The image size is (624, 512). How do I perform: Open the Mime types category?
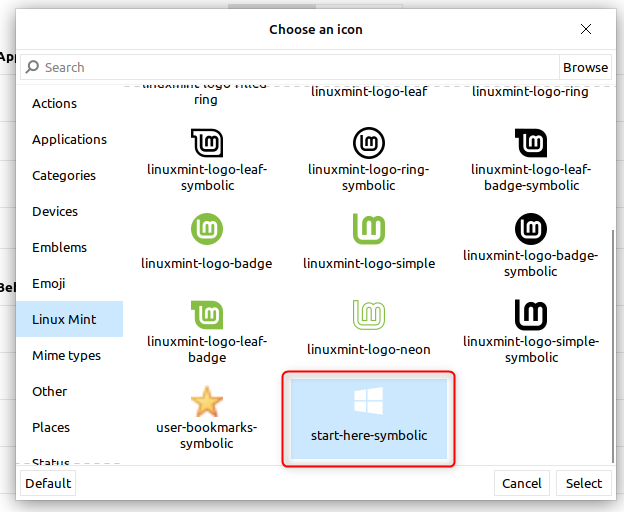pyautogui.click(x=66, y=356)
